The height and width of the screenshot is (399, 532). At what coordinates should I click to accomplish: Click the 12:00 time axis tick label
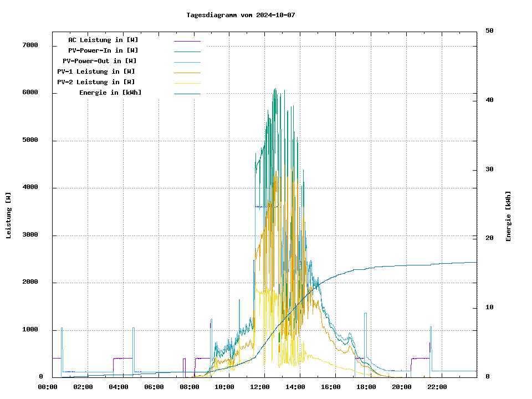(260, 387)
